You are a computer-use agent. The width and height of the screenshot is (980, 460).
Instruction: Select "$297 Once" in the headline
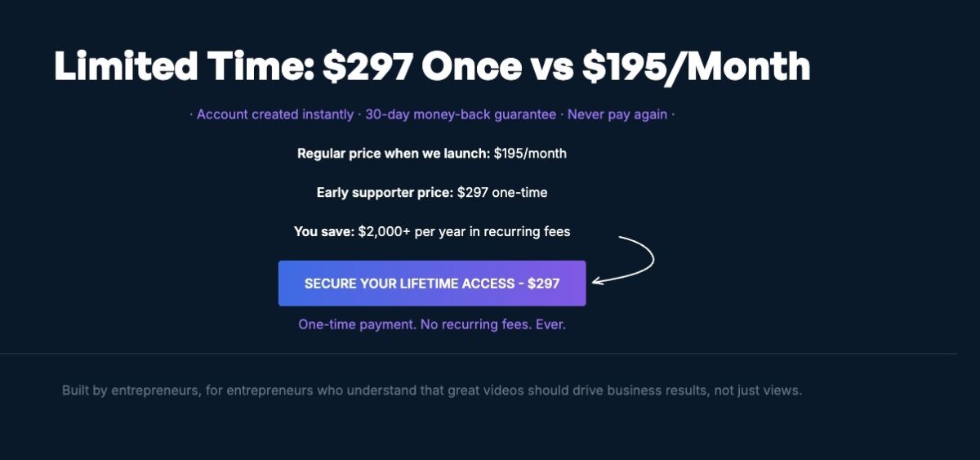421,66
